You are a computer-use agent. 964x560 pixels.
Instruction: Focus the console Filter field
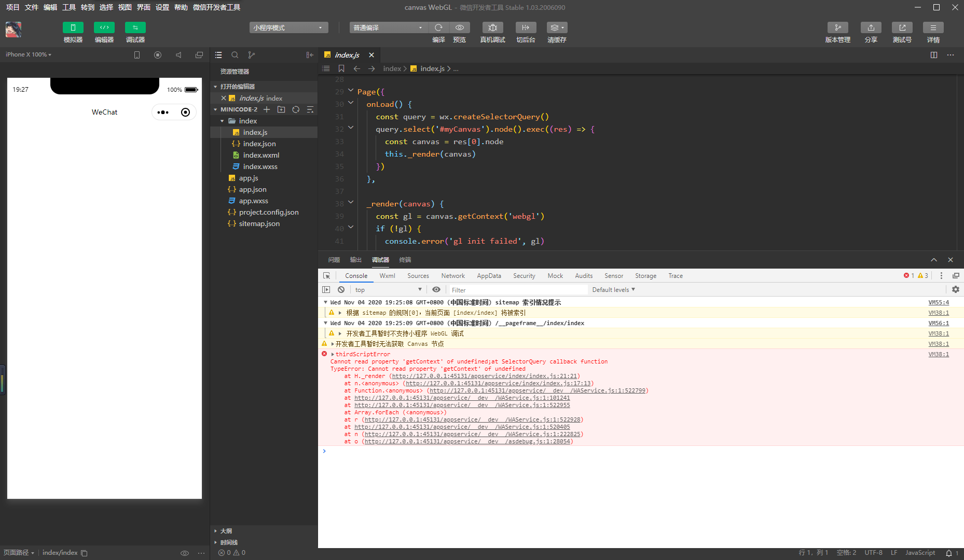point(518,290)
